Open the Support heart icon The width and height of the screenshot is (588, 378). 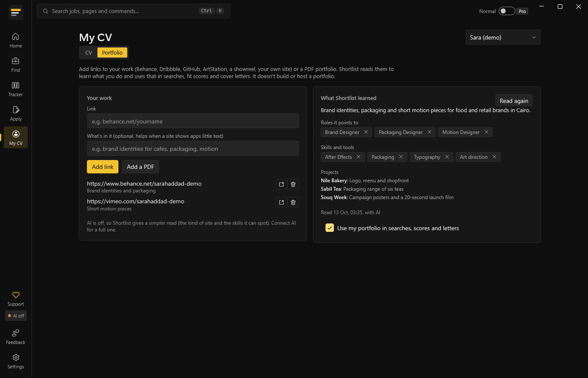pos(16,299)
